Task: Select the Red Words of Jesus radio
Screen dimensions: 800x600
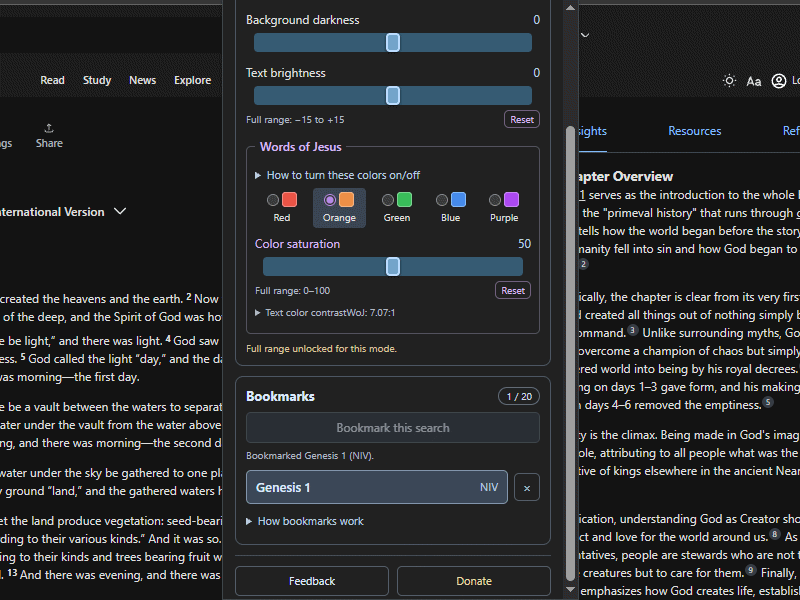Action: pos(273,200)
